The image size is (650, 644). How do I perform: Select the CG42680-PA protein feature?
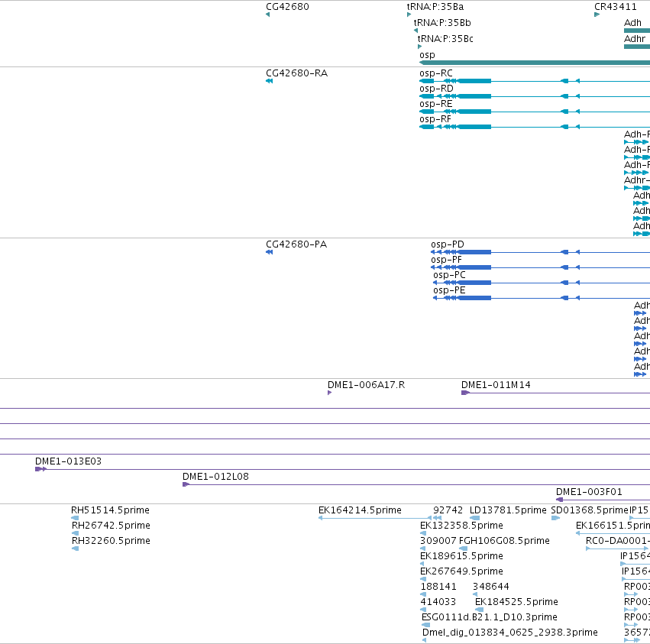(270, 252)
